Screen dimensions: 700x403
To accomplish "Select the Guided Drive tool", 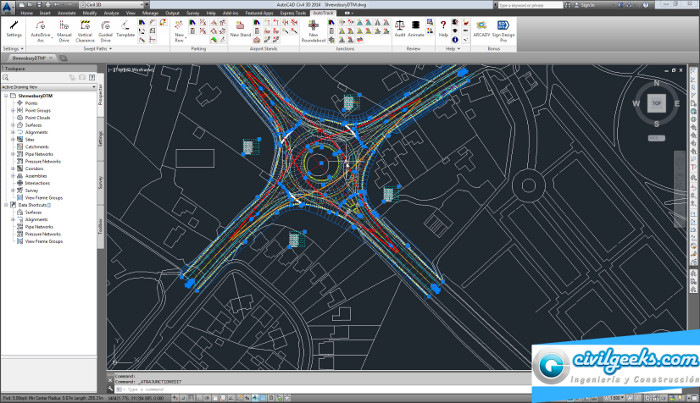I will pos(104,27).
